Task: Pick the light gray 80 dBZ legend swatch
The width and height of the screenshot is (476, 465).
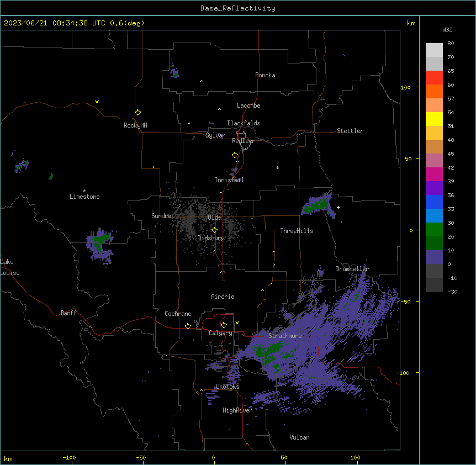Action: pyautogui.click(x=434, y=50)
